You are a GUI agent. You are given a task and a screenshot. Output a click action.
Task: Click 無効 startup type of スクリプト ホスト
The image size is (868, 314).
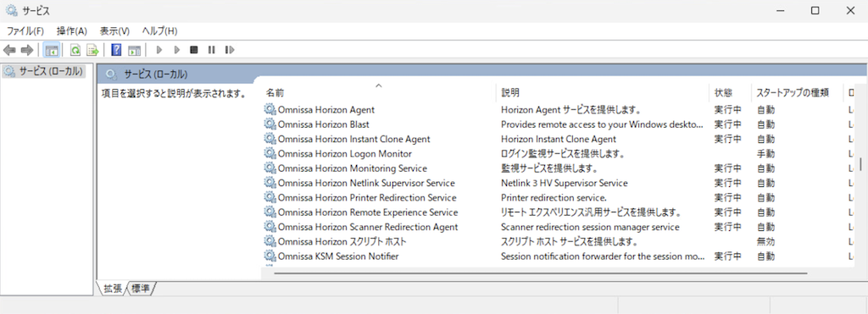(765, 241)
